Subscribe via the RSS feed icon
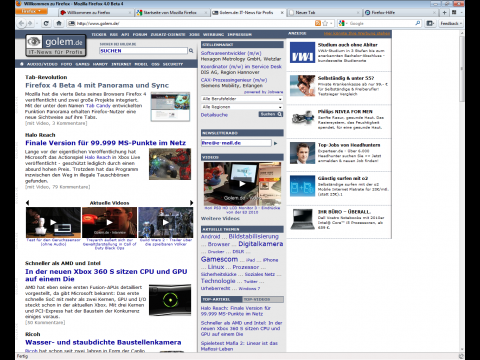The height and width of the screenshot is (360, 480). [318, 23]
